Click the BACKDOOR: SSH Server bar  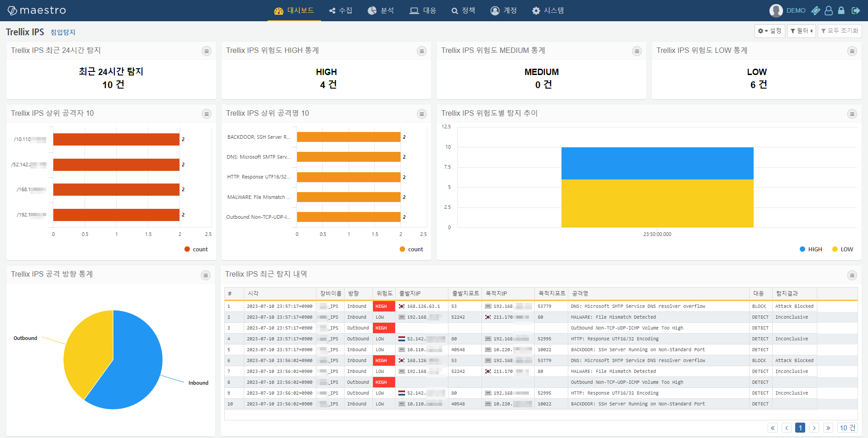click(x=349, y=137)
